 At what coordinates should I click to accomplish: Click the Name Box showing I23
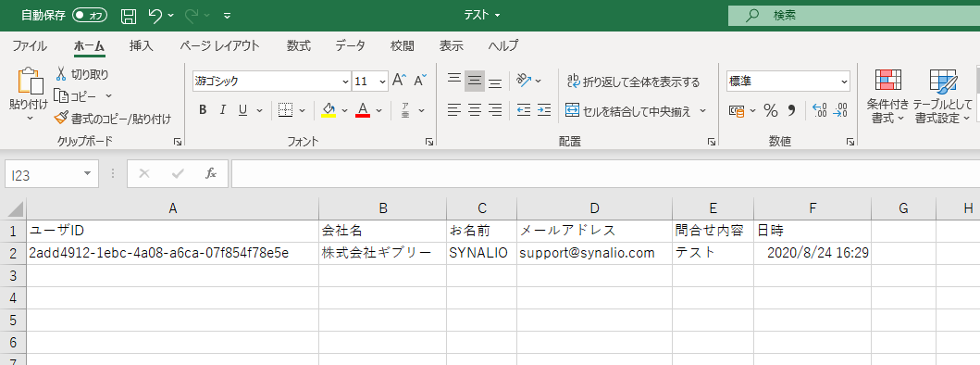(x=51, y=174)
